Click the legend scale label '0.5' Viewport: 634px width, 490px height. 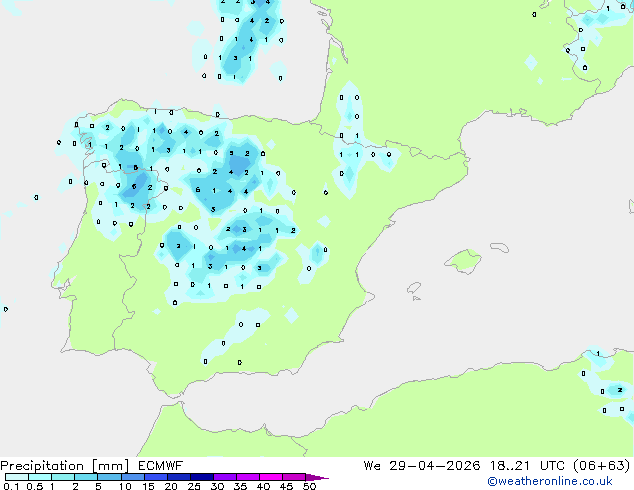[x=35, y=486]
